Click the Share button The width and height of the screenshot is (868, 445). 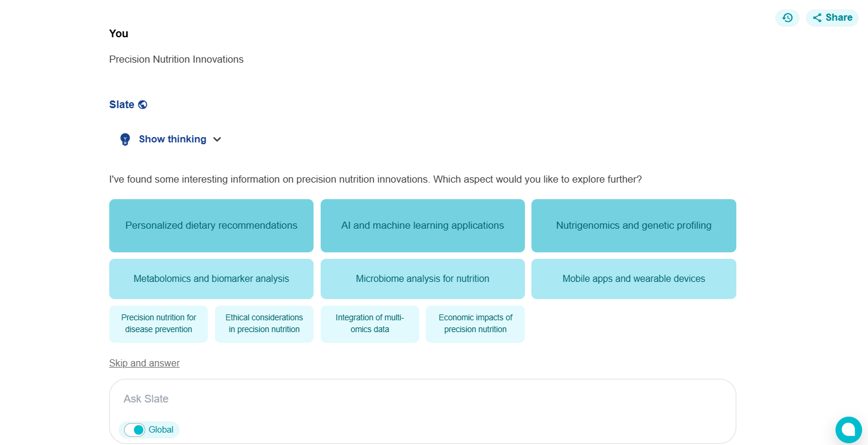(x=832, y=18)
